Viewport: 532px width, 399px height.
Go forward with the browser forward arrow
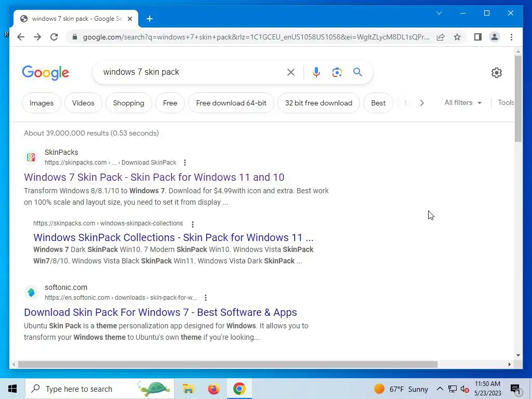[x=37, y=37]
